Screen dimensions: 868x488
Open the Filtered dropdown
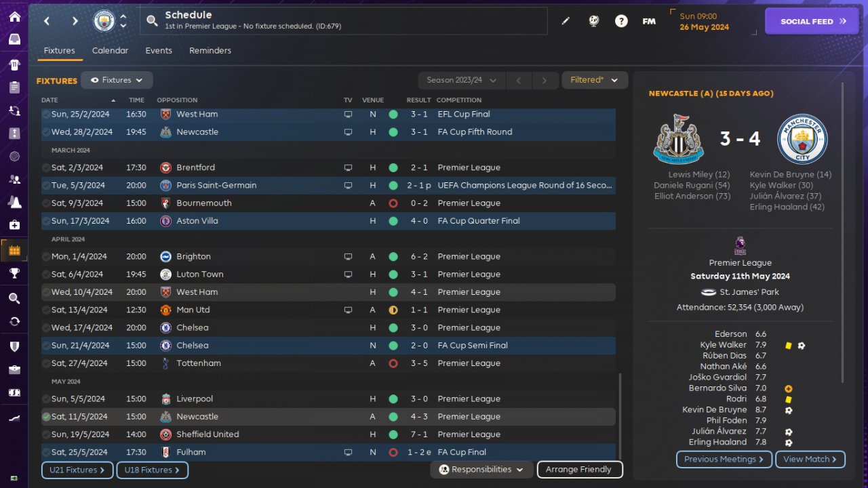tap(594, 80)
